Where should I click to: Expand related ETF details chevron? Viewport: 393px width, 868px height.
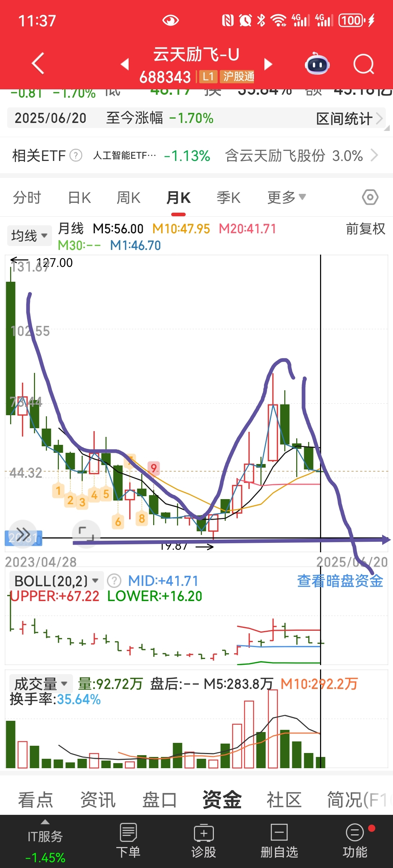(374, 156)
